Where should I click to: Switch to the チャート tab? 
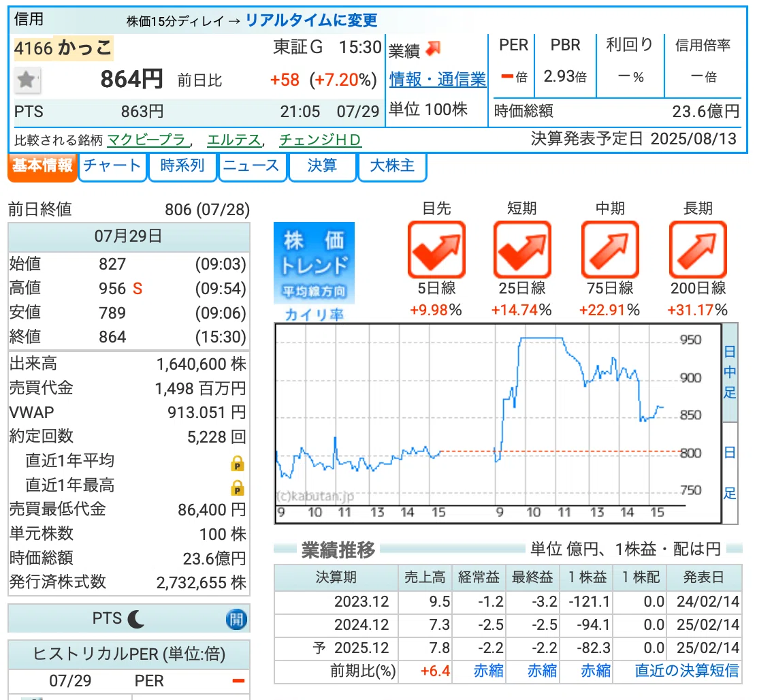coord(112,166)
